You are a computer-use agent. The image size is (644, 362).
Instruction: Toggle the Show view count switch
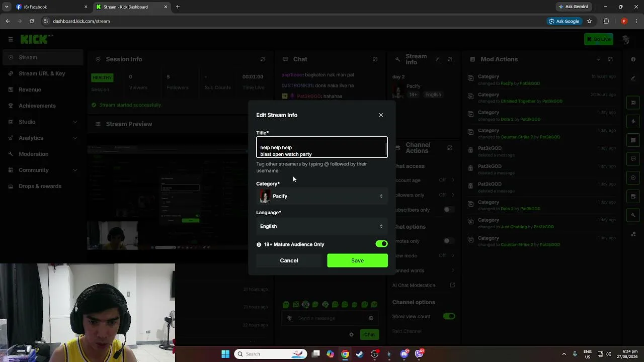pos(449,316)
